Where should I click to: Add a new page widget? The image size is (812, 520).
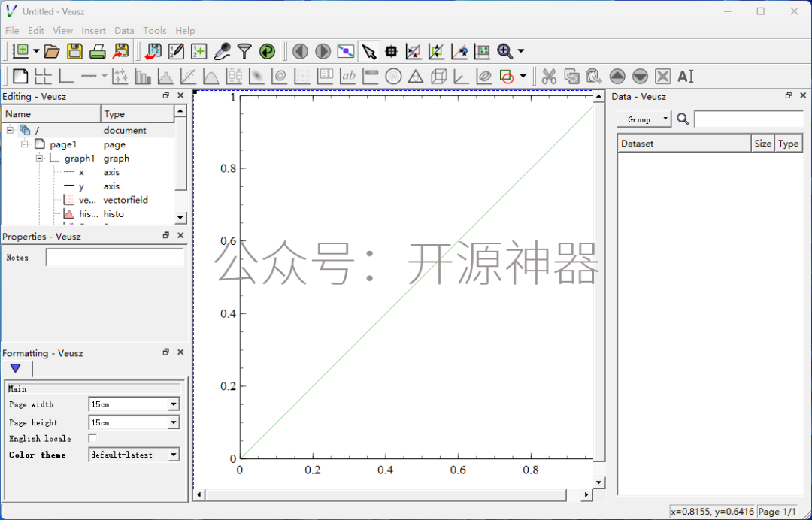[20, 77]
